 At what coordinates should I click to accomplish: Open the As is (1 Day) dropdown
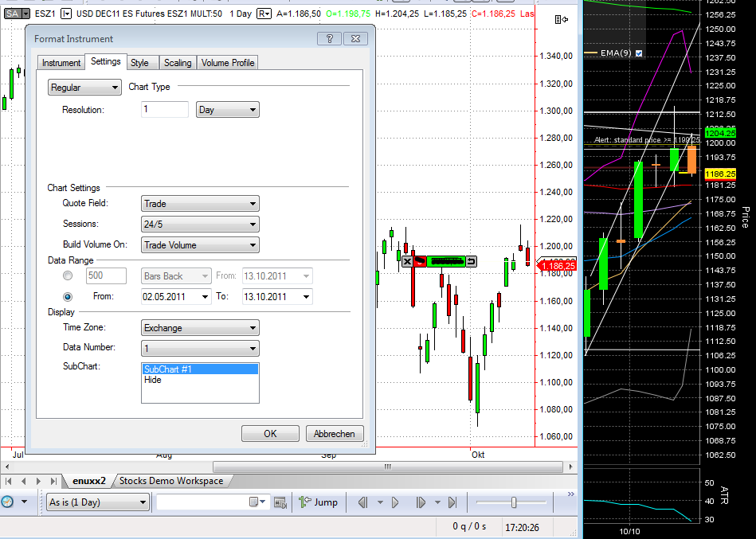tap(98, 502)
